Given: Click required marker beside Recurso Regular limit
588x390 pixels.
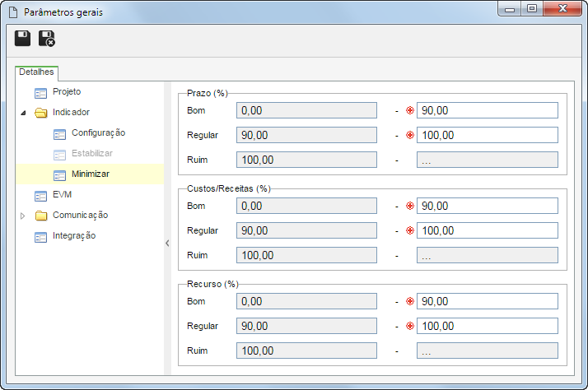Looking at the screenshot, I should coord(410,326).
